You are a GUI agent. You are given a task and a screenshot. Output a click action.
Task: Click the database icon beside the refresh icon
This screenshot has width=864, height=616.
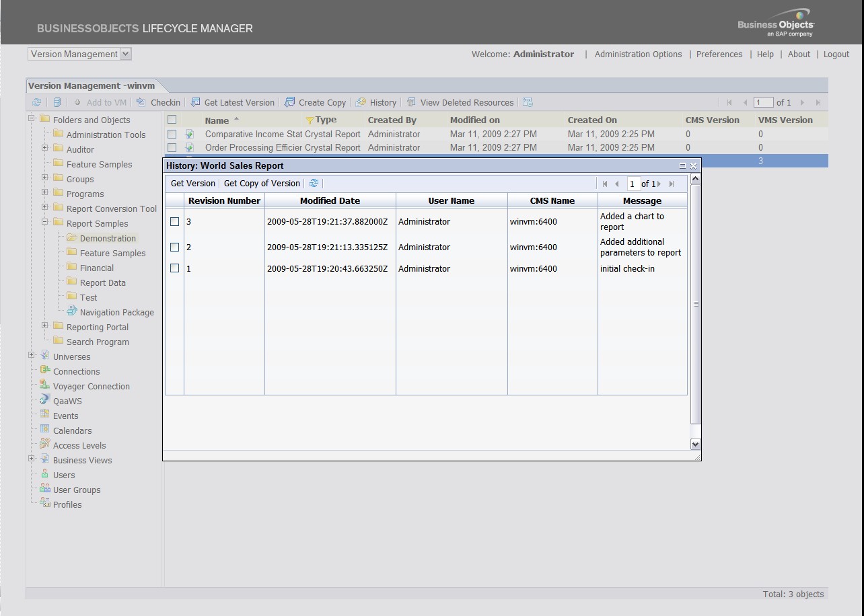coord(57,102)
